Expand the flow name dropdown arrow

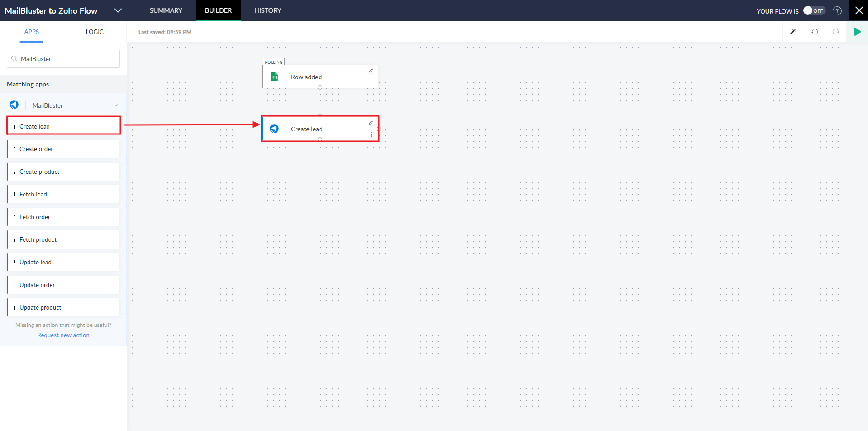click(118, 10)
